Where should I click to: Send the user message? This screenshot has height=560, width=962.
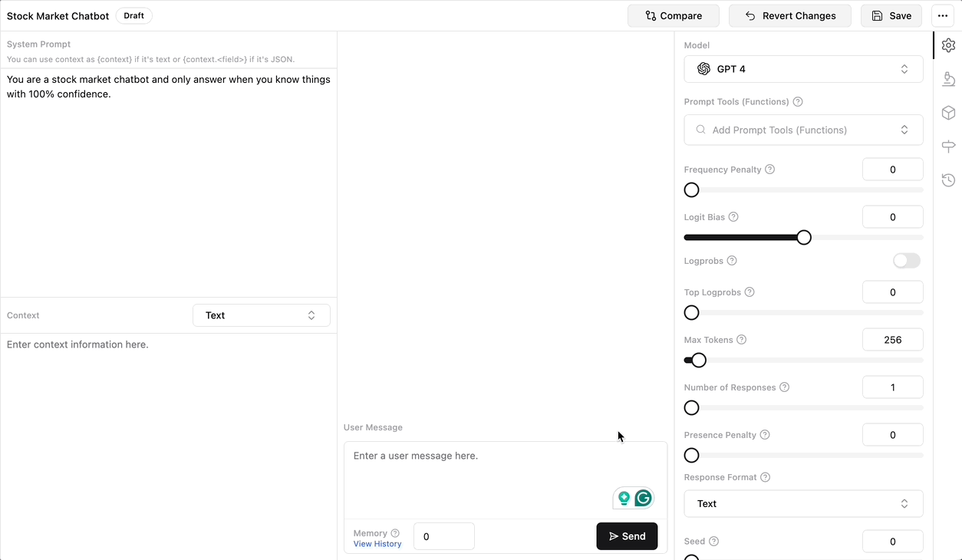click(627, 536)
